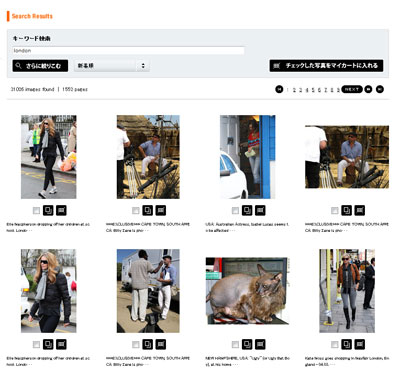Jump to first page with pagination icon

point(279,89)
